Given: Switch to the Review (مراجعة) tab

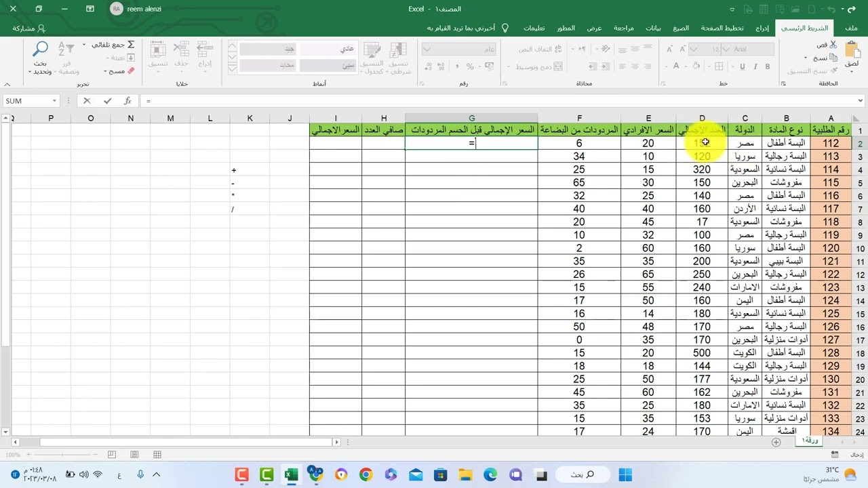Looking at the screenshot, I should 623,28.
